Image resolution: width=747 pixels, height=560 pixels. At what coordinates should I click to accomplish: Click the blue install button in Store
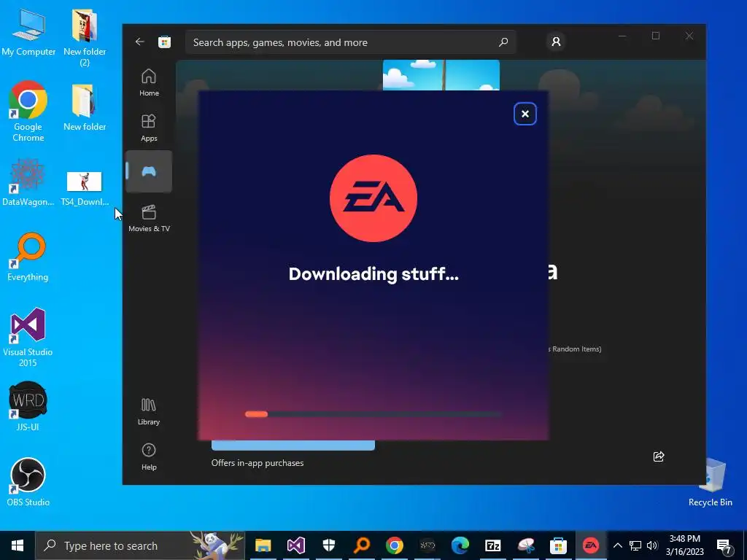point(293,446)
